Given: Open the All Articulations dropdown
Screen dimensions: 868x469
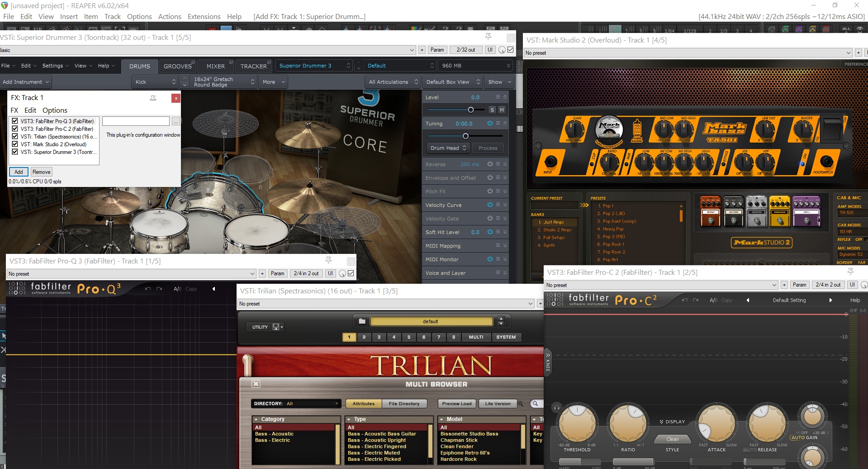Looking at the screenshot, I should tap(393, 82).
